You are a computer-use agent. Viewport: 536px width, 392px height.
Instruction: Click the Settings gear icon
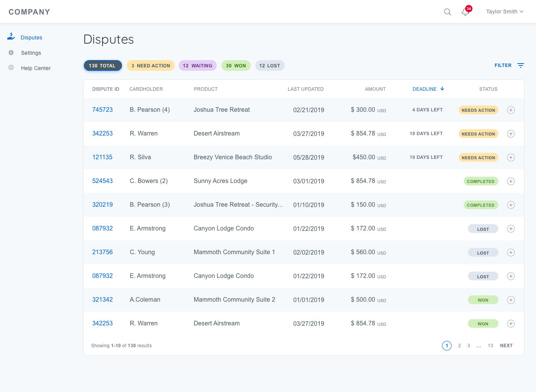pos(11,53)
